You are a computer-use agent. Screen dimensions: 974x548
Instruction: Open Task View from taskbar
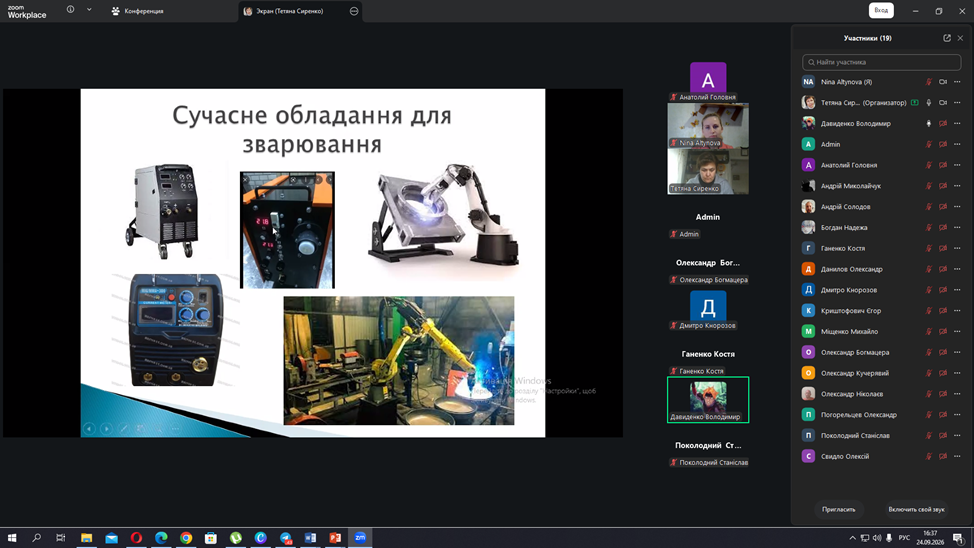pyautogui.click(x=60, y=537)
